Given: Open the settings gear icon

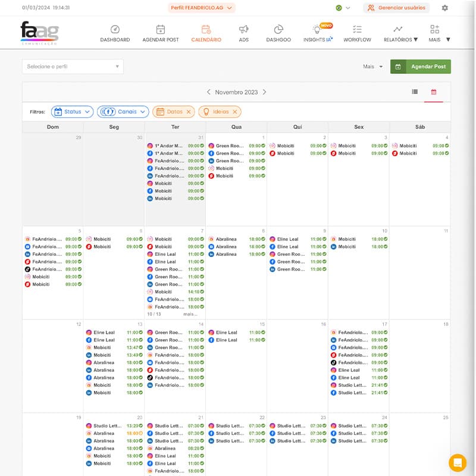Looking at the screenshot, I should (444, 8).
